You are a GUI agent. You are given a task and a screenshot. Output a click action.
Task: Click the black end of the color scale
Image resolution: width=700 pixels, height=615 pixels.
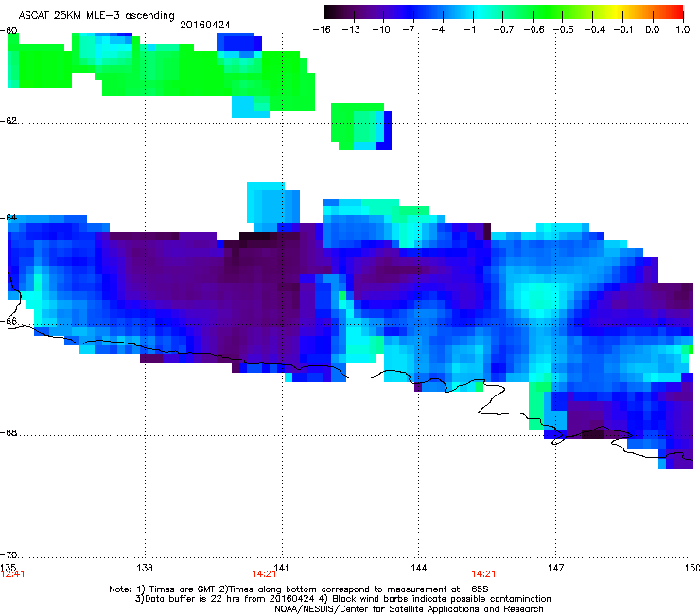pos(330,12)
